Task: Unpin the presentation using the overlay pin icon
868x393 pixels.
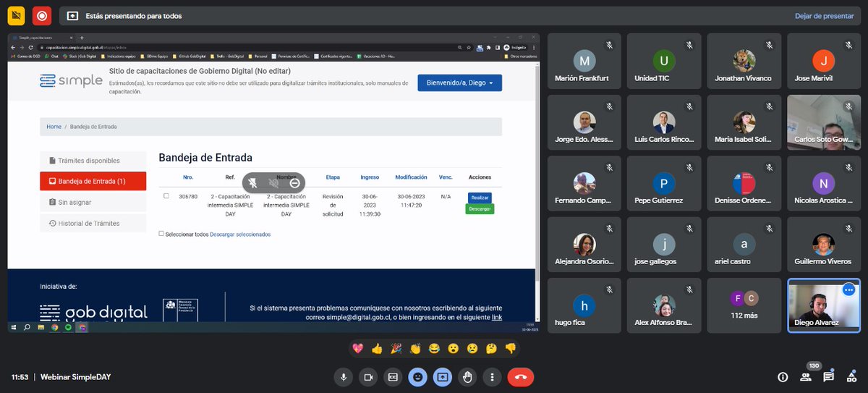Action: pos(254,183)
